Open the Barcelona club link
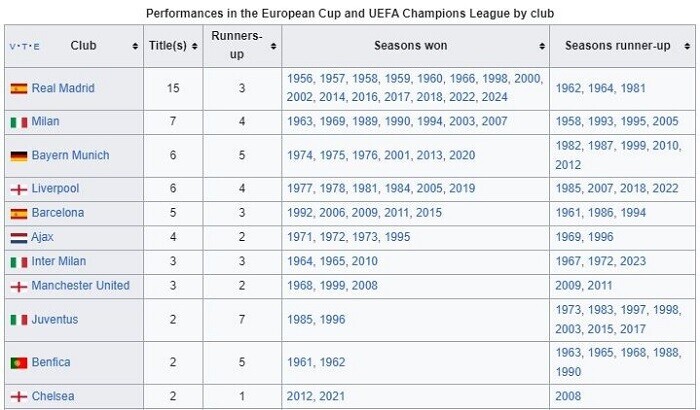The width and height of the screenshot is (700, 410). click(x=58, y=213)
